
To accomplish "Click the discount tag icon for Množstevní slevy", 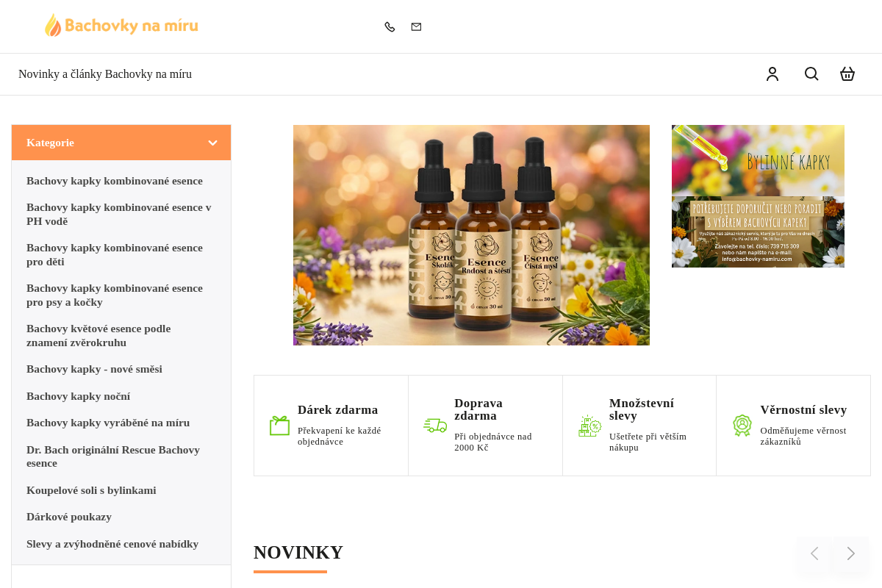I will pos(589,426).
